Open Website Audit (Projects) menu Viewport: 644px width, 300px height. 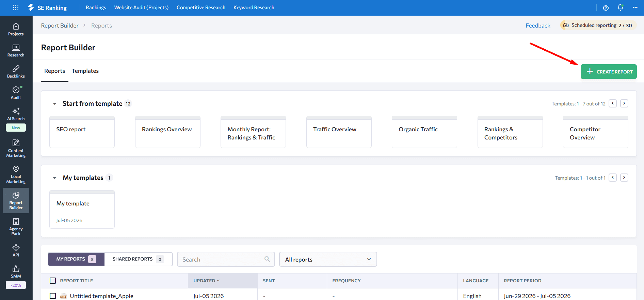tap(141, 7)
